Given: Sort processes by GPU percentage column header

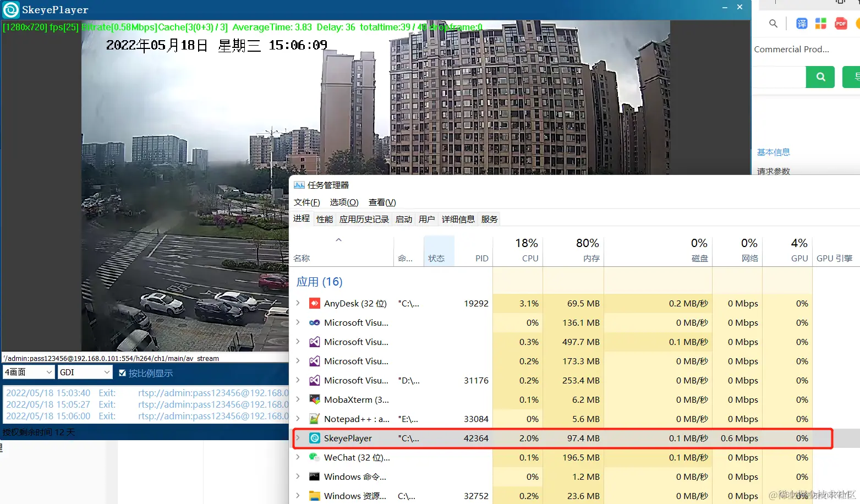Looking at the screenshot, I should click(x=787, y=250).
